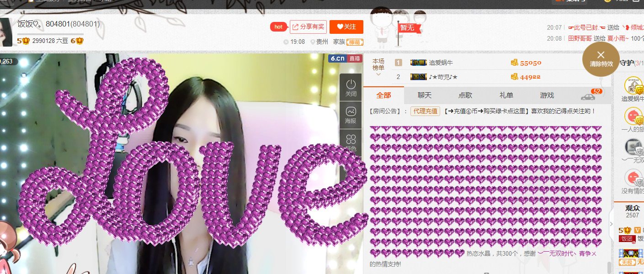This screenshot has height=274, width=644.
Task: Click the level 6 crown icon
Action: [77, 41]
